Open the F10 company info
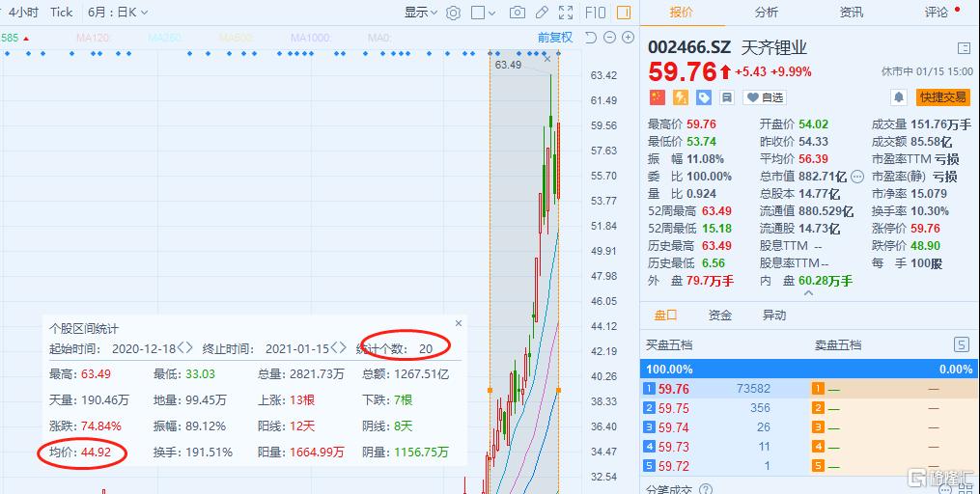 pyautogui.click(x=595, y=13)
